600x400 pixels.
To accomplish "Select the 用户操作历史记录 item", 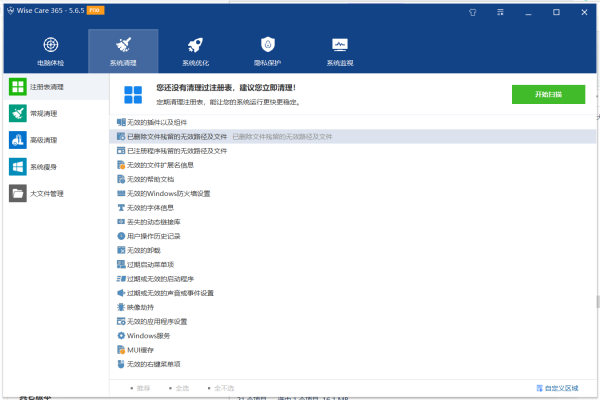I will click(148, 236).
